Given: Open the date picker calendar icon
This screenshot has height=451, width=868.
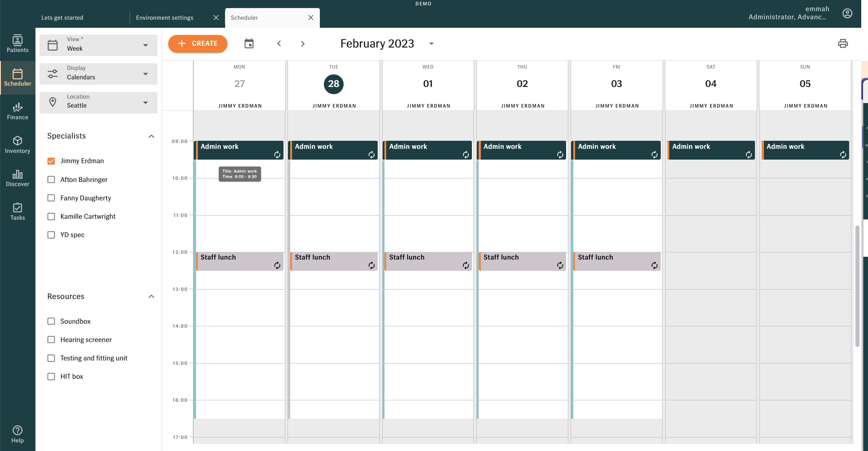Looking at the screenshot, I should [x=249, y=43].
